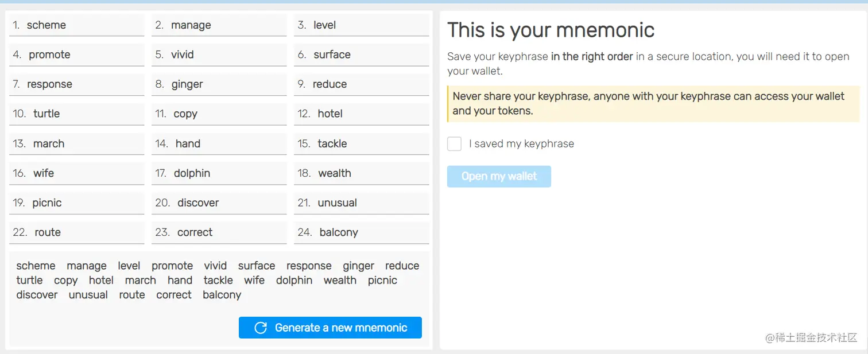Click word field 24 'balcony'
This screenshot has height=354, width=868.
[361, 232]
